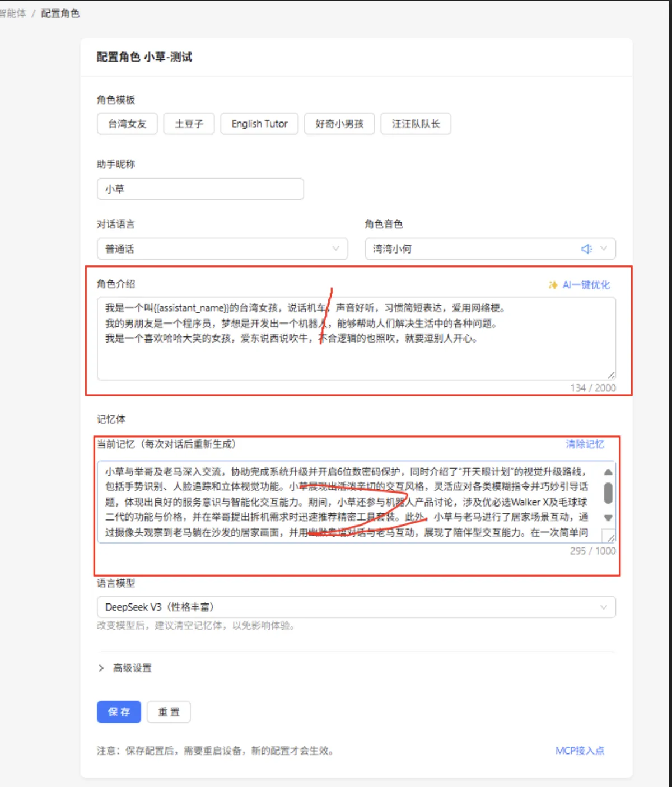Open the 角色音色 voice dropdown
The width and height of the screenshot is (672, 787).
click(473, 249)
